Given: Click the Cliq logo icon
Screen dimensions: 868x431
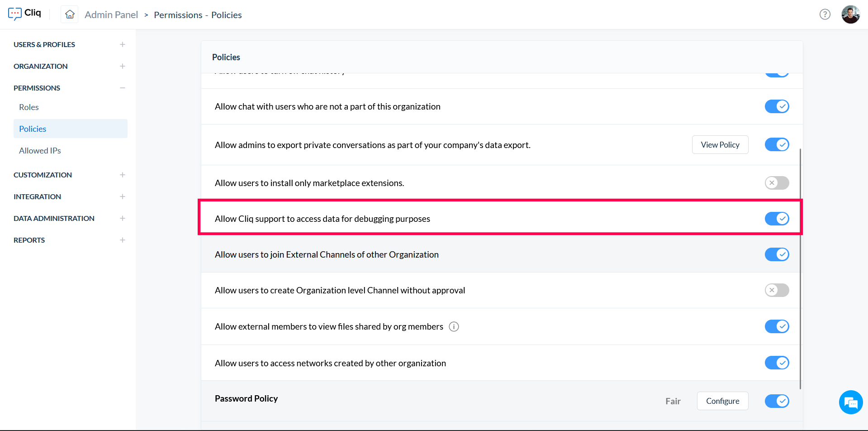Looking at the screenshot, I should click(15, 14).
